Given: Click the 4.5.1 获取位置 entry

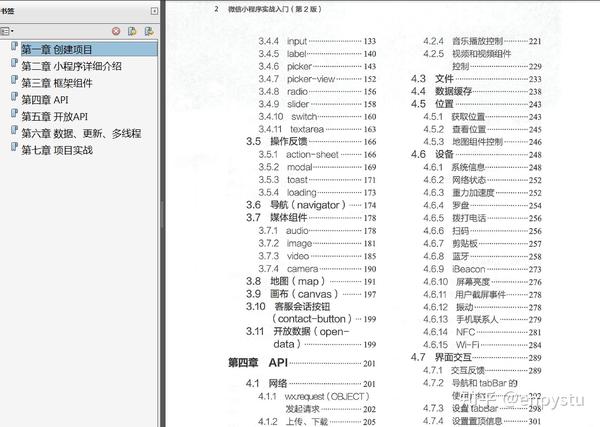Looking at the screenshot, I should pos(483,117).
